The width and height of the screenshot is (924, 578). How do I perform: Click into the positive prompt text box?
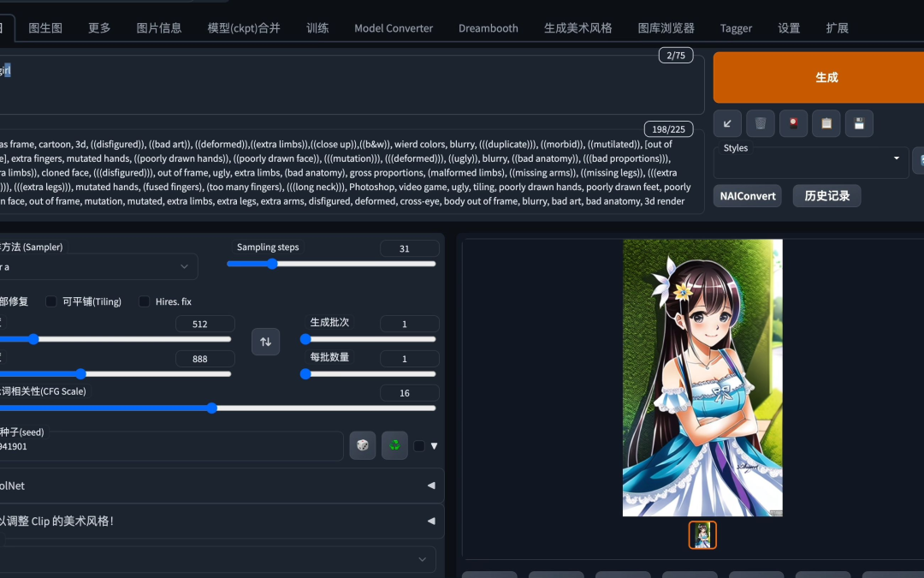(x=352, y=84)
